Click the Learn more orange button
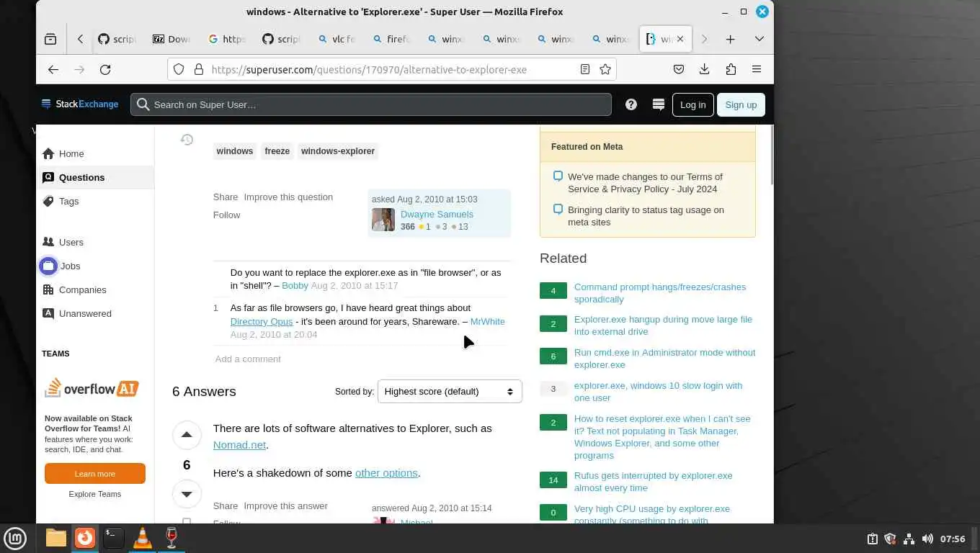This screenshot has width=980, height=553. pos(95,474)
